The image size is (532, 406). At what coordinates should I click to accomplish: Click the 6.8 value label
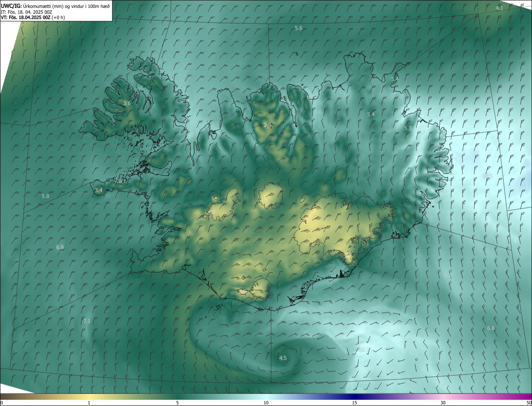point(60,247)
